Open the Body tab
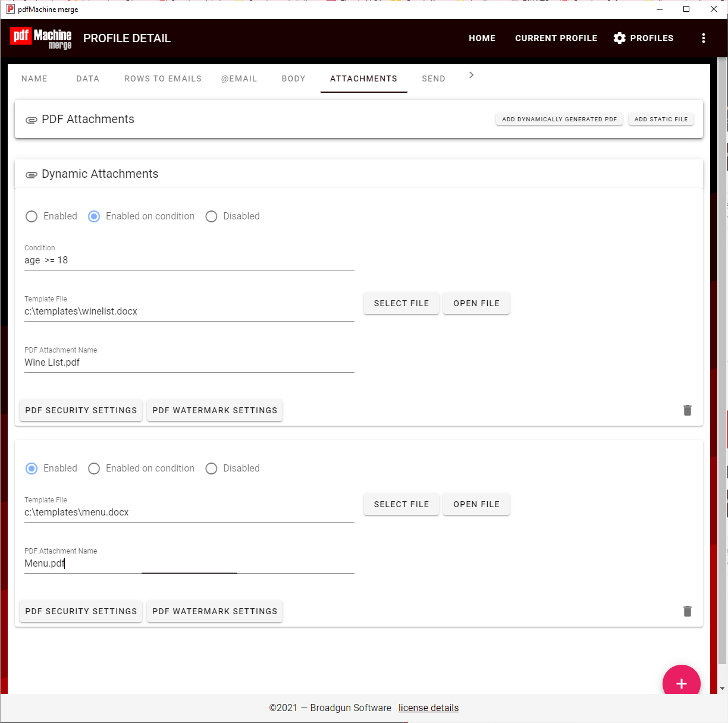728x723 pixels. tap(294, 78)
